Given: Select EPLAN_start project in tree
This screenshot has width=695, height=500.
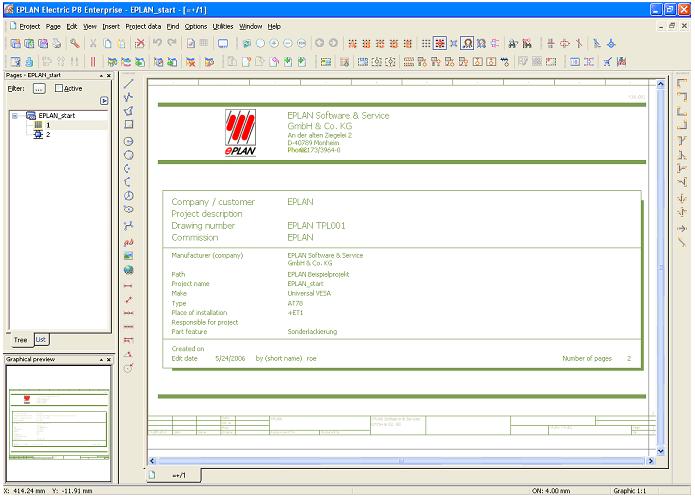Looking at the screenshot, I should (57, 116).
